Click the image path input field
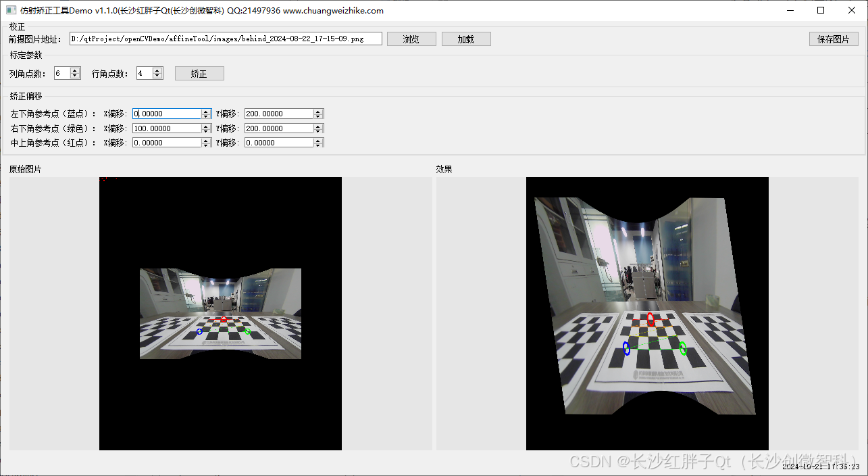This screenshot has height=476, width=868. [x=223, y=39]
